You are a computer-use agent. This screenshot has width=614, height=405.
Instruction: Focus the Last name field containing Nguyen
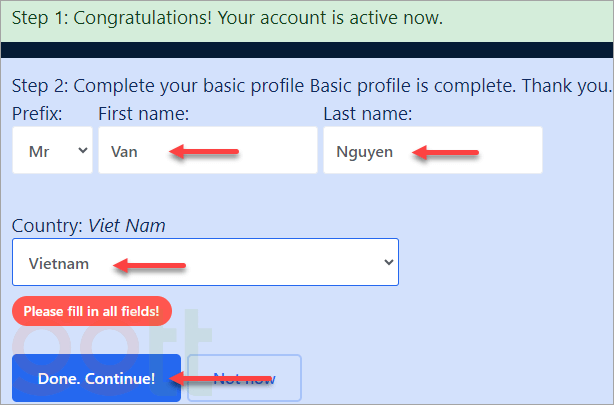coord(432,151)
